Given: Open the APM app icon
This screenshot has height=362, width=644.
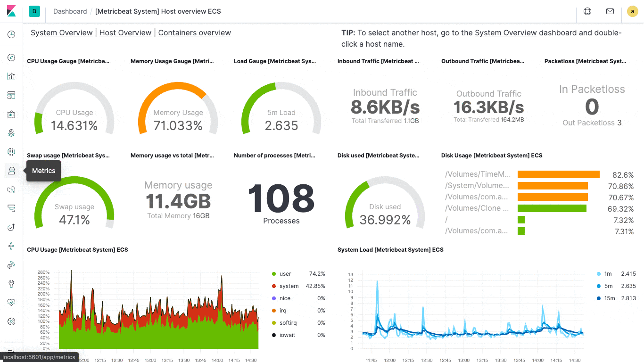Looking at the screenshot, I should point(11,208).
